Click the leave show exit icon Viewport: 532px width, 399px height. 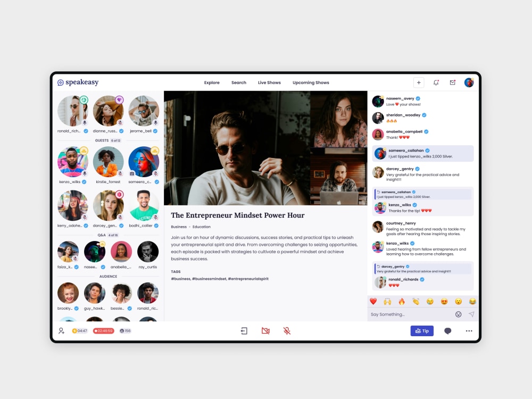[x=244, y=331]
